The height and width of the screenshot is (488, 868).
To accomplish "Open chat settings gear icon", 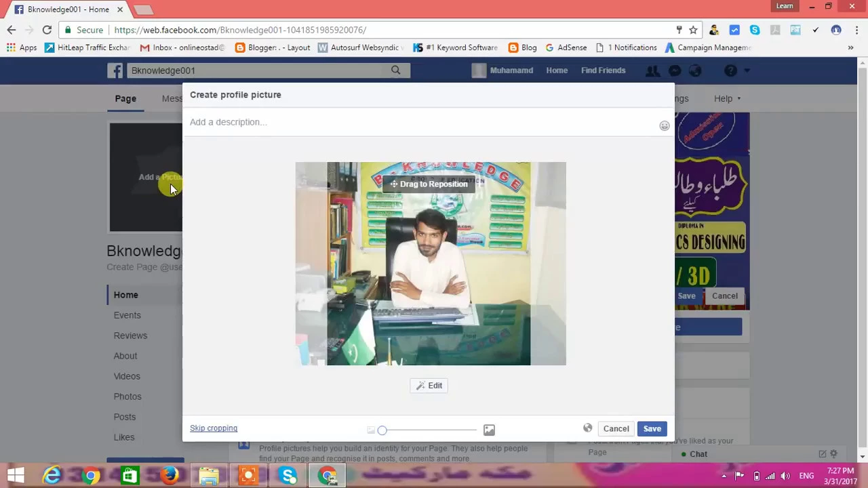I will click(x=834, y=454).
